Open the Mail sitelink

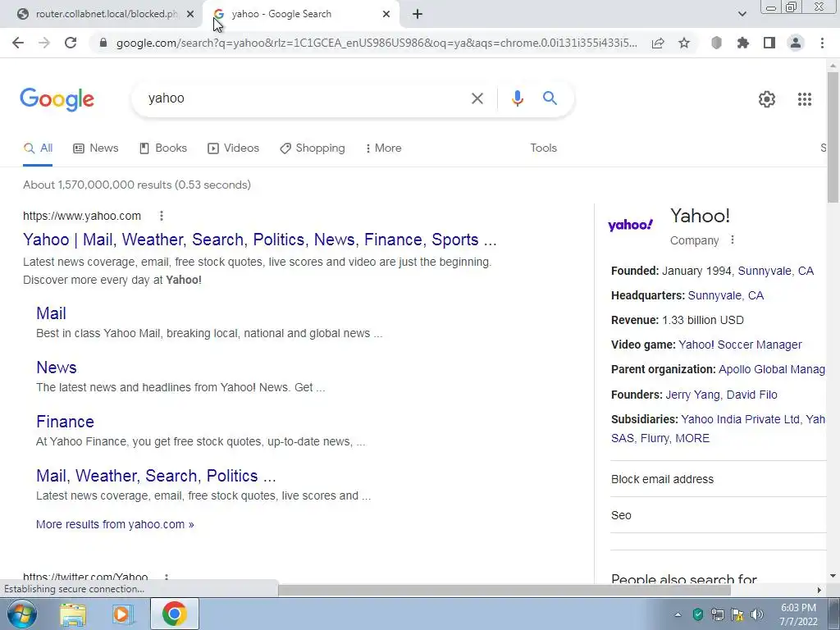point(51,313)
